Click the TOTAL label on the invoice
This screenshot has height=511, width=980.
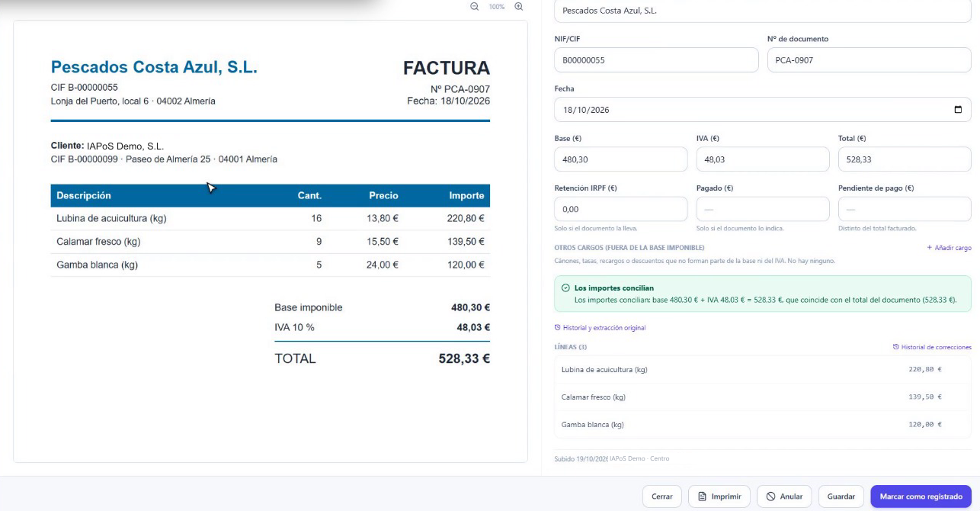pos(295,358)
